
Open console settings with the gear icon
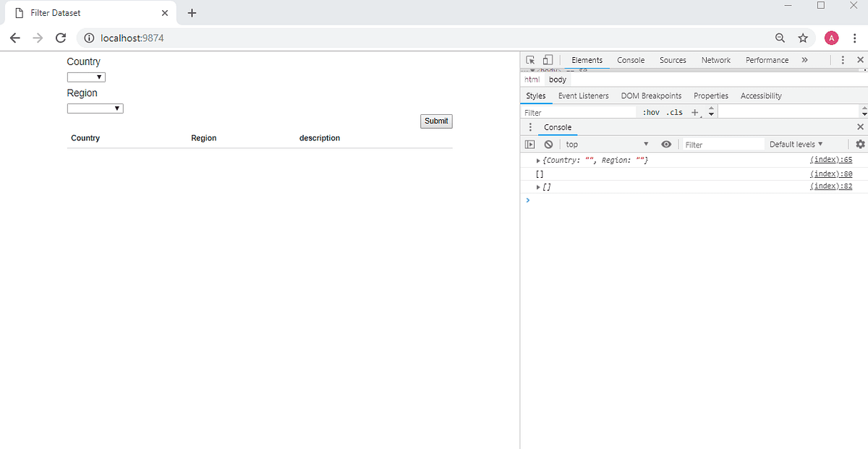click(x=859, y=144)
